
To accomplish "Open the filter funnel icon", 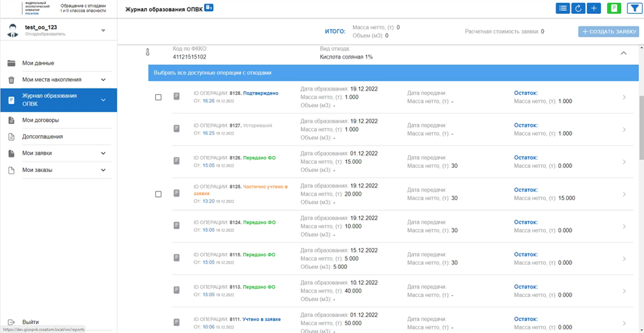I will point(634,8).
